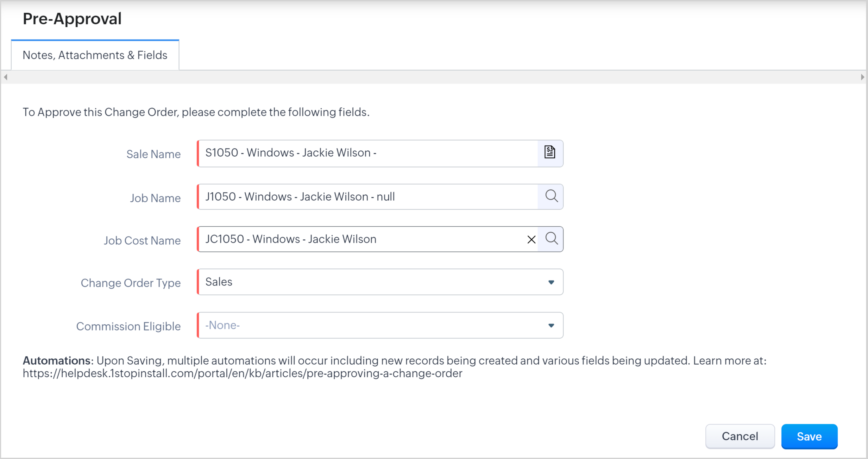Click the Sale Name document lookup icon

[550, 152]
